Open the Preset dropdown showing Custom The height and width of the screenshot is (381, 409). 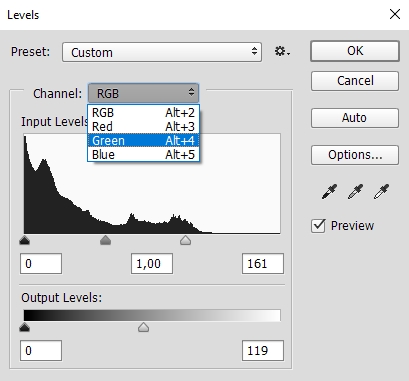[162, 52]
